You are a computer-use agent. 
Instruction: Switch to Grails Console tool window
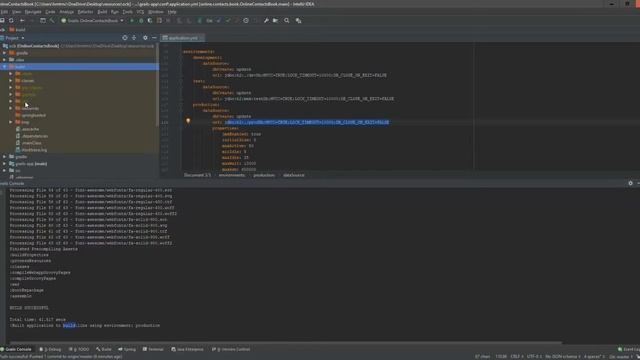point(16,349)
